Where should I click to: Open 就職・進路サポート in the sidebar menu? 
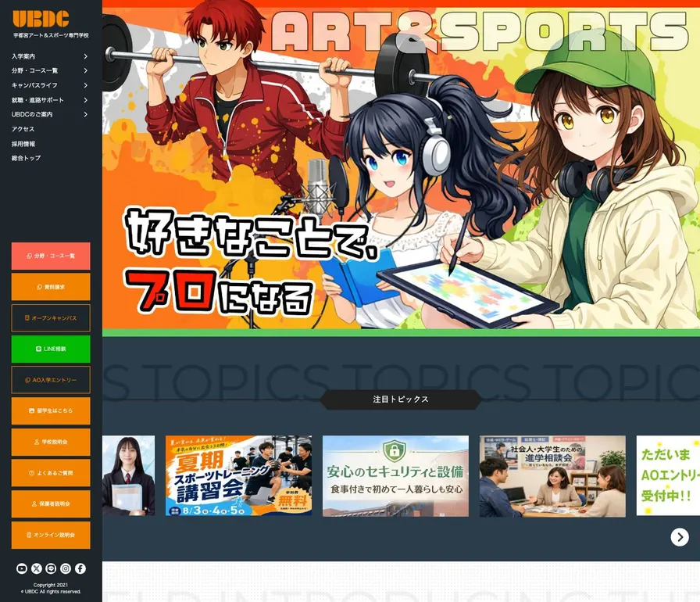pyautogui.click(x=37, y=100)
